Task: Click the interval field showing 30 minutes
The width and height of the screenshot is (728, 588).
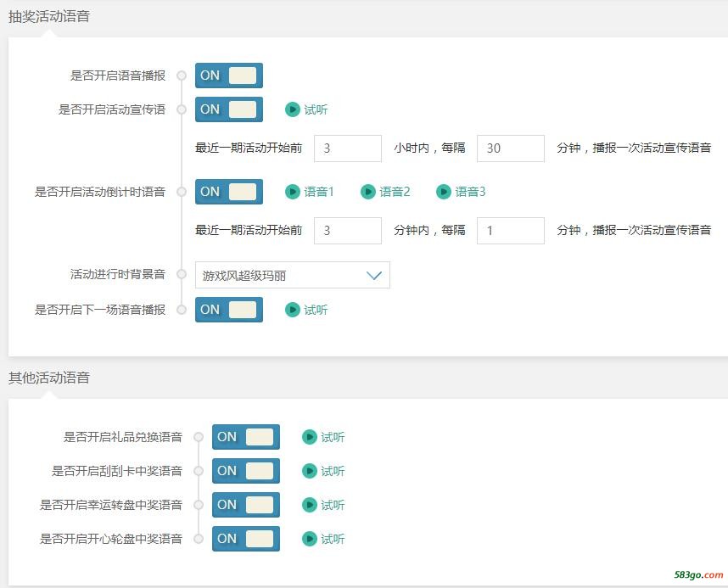Action: (x=511, y=148)
